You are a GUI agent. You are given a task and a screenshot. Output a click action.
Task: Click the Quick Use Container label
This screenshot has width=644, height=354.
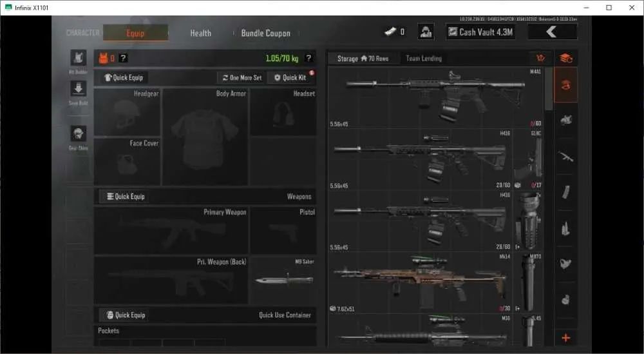click(x=285, y=315)
